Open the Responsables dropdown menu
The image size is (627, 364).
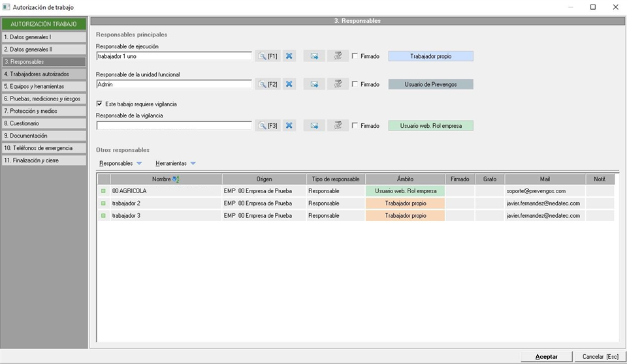pos(120,163)
